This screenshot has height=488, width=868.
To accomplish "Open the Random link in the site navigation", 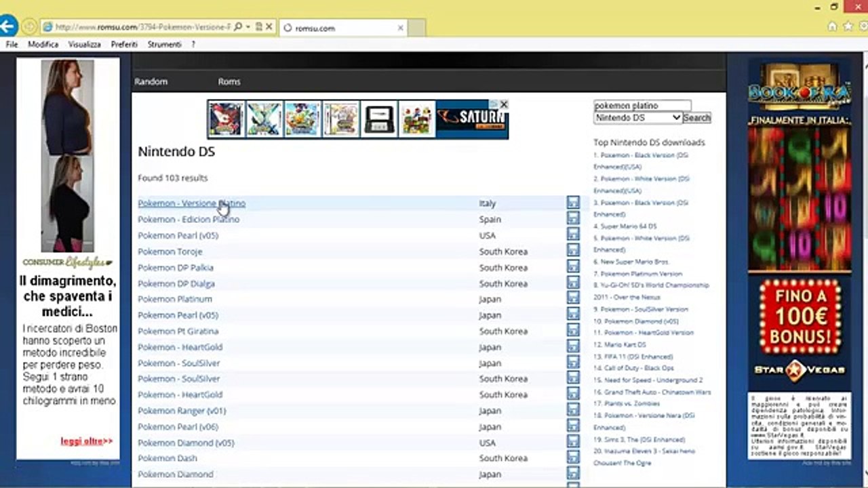I will coord(151,81).
